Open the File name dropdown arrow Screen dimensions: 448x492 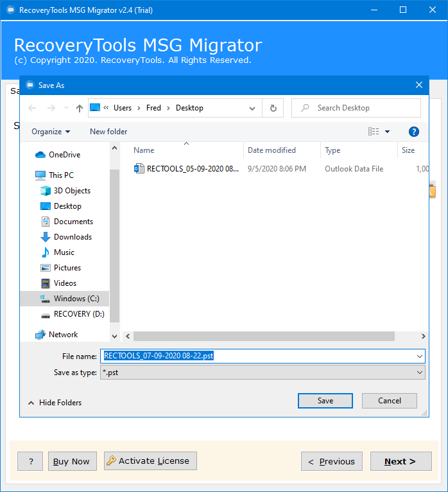[x=420, y=356]
